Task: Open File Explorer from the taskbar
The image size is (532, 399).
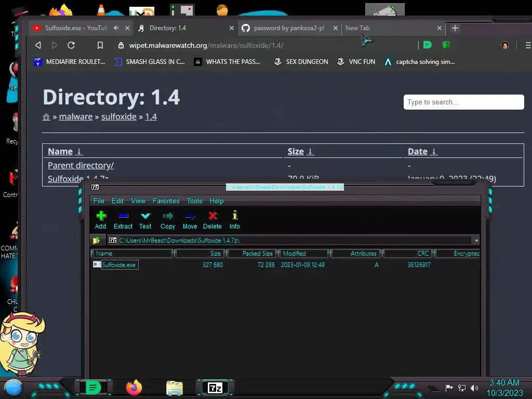Action: pos(175,388)
